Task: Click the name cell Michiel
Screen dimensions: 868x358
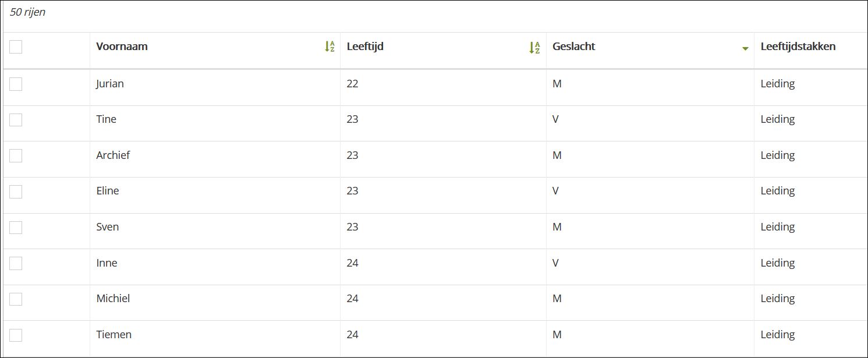Action: [x=113, y=299]
